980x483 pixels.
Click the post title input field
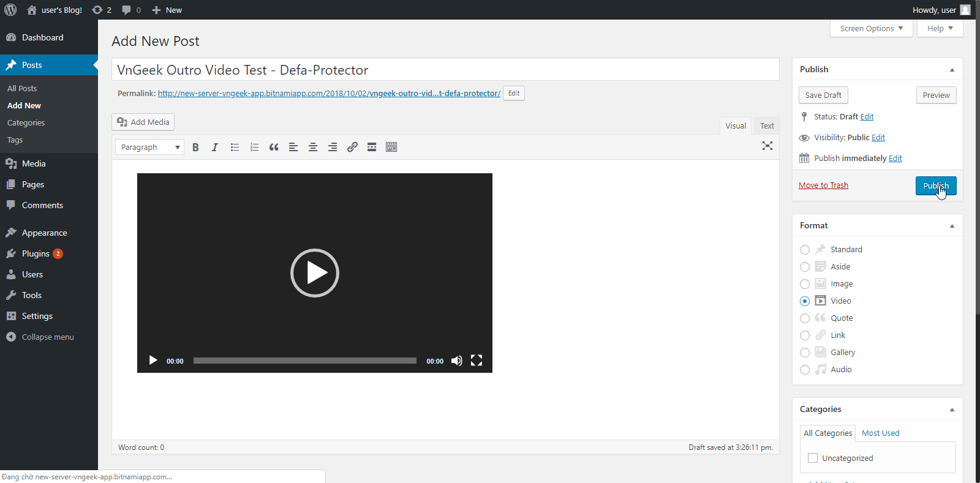coord(445,70)
